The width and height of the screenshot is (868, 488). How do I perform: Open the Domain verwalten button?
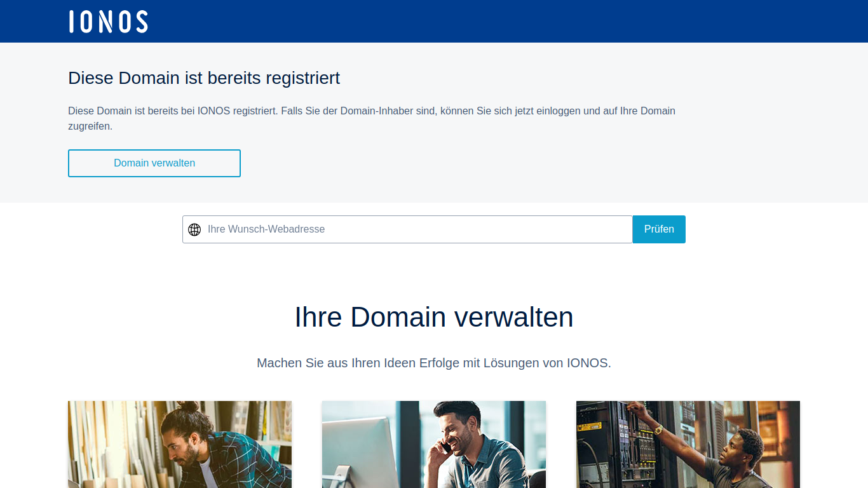(x=154, y=163)
